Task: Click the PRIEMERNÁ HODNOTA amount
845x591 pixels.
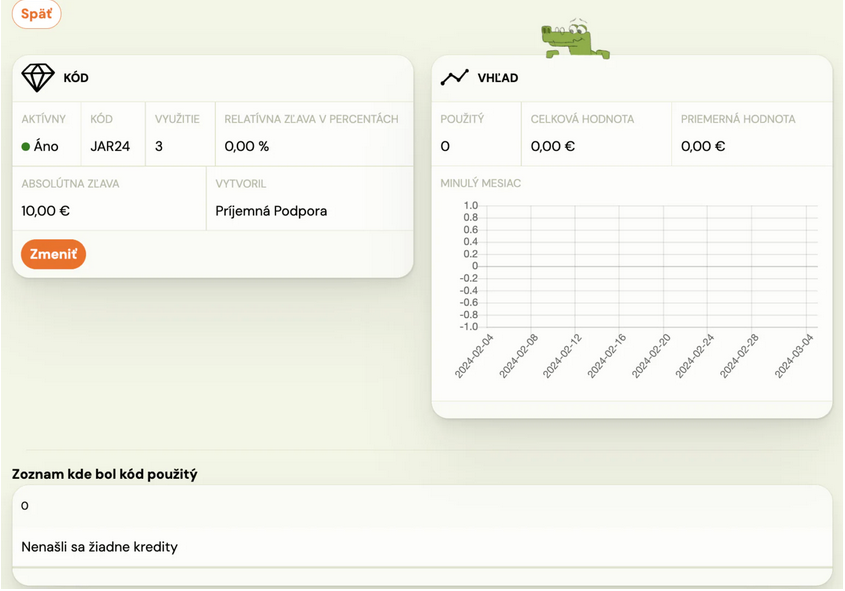Action: click(x=703, y=147)
